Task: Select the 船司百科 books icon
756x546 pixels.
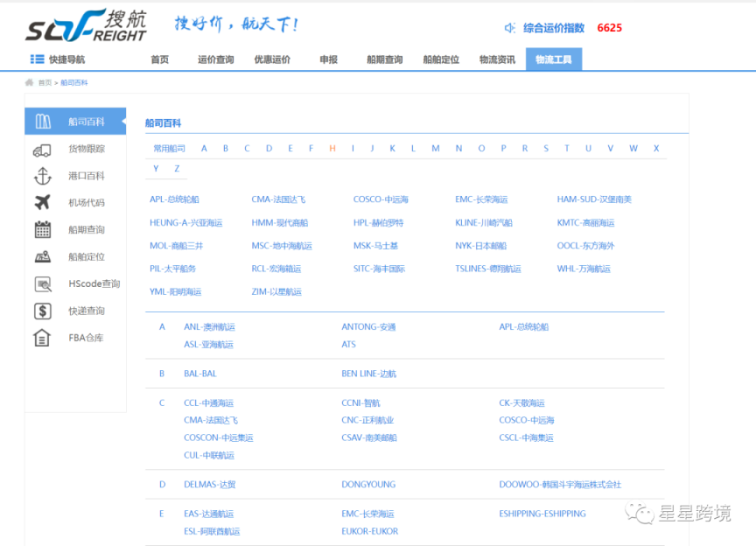Action: (43, 122)
